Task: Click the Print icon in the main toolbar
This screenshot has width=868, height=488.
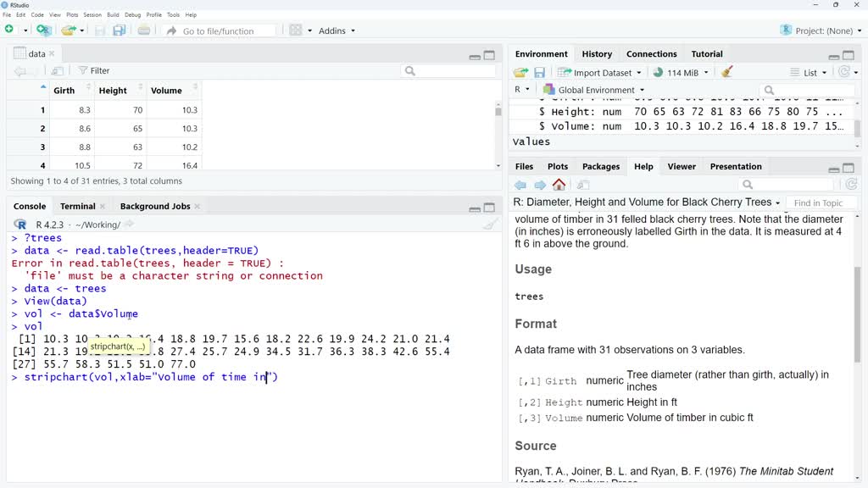Action: click(x=144, y=30)
